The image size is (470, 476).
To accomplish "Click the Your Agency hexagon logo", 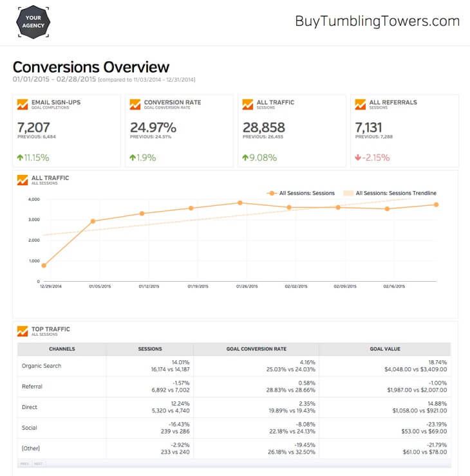I will pos(33,22).
